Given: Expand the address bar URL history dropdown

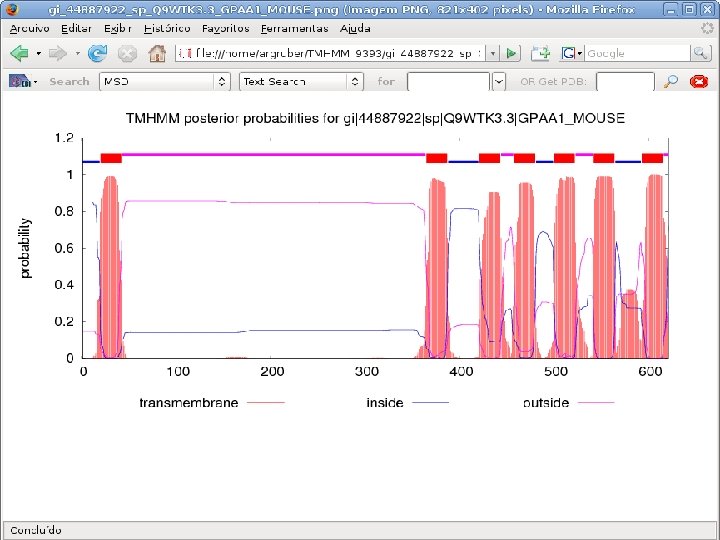Looking at the screenshot, I should click(493, 53).
